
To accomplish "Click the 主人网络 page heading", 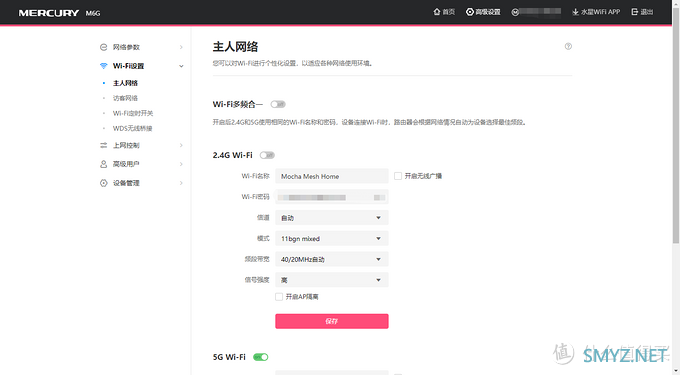I will point(235,47).
